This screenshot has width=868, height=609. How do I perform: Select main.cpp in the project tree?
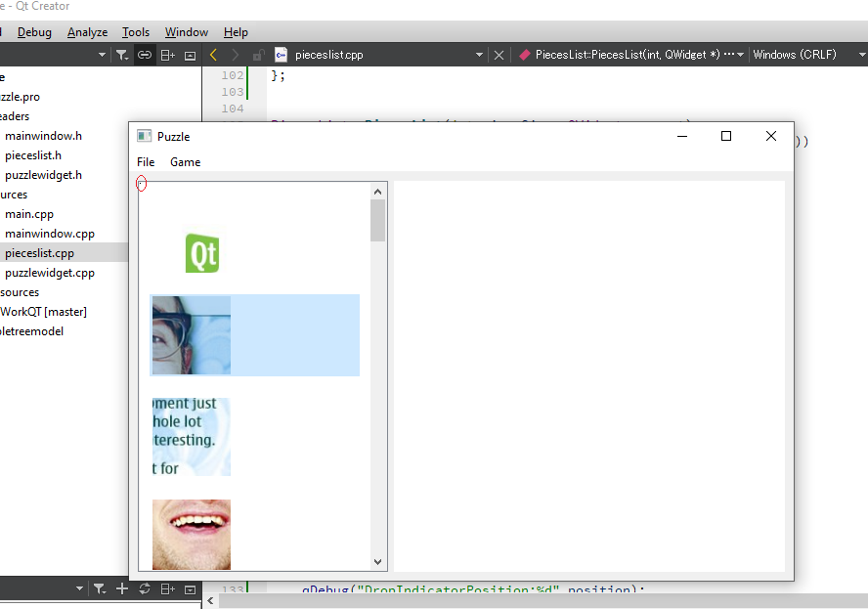pyautogui.click(x=29, y=214)
